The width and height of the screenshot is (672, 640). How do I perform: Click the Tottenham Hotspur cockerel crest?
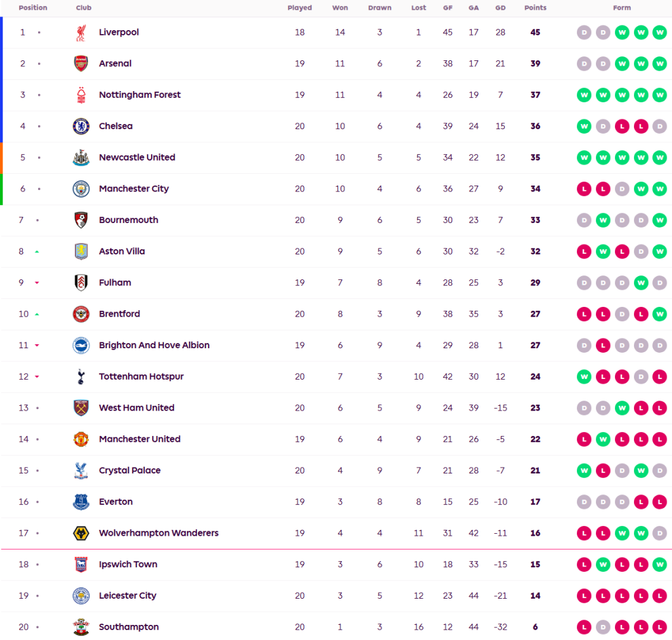pyautogui.click(x=81, y=376)
